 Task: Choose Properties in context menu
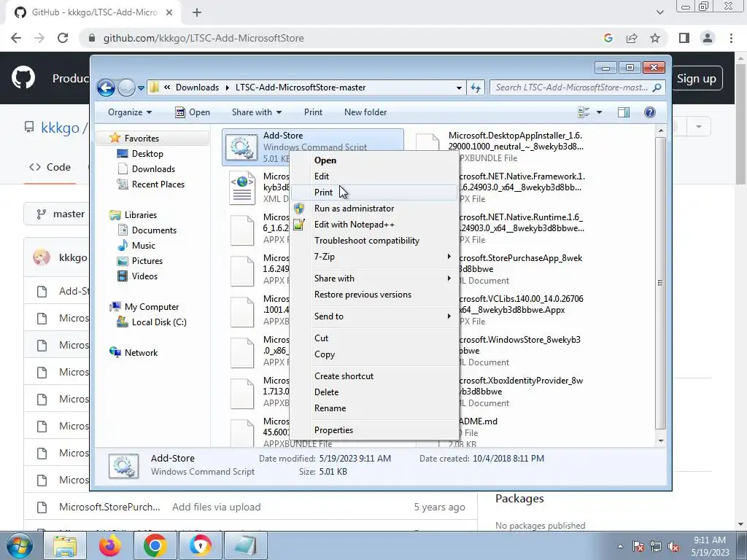point(373,430)
